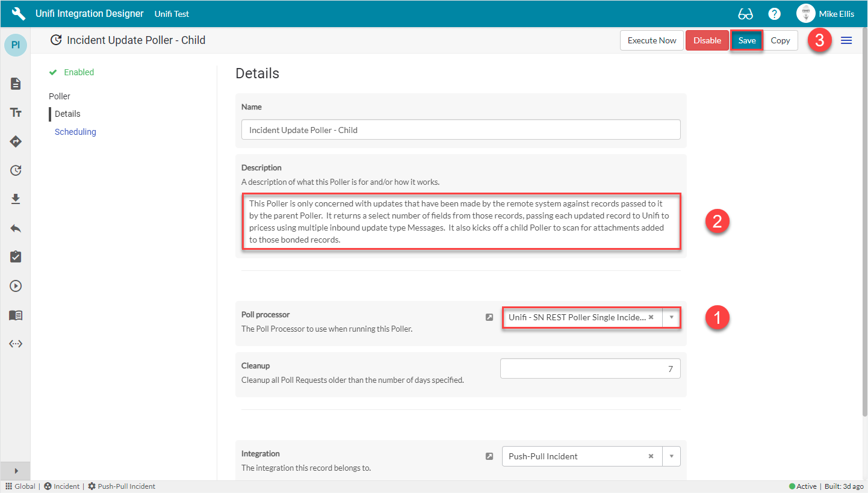Open the Poll processor dropdown
This screenshot has height=493, width=868.
pyautogui.click(x=671, y=317)
